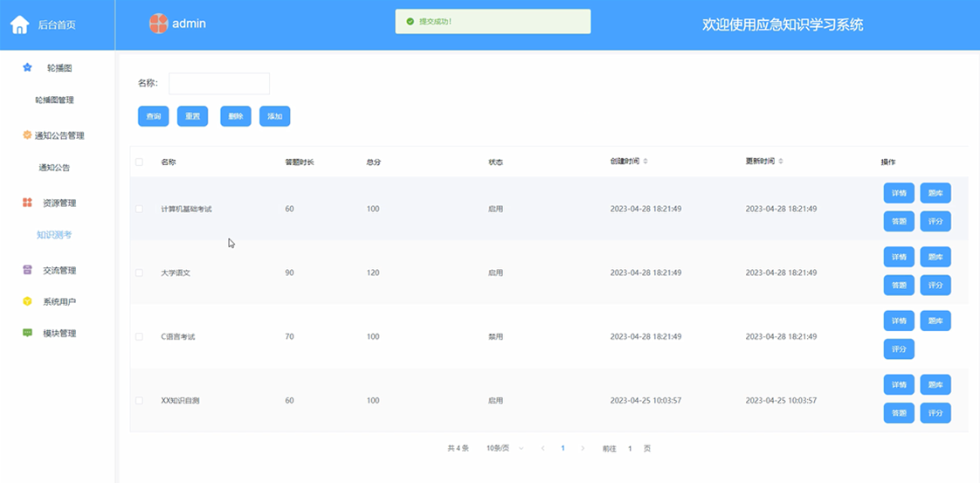Sort by 更新时间 using its sort arrows
This screenshot has height=483, width=980.
(781, 162)
